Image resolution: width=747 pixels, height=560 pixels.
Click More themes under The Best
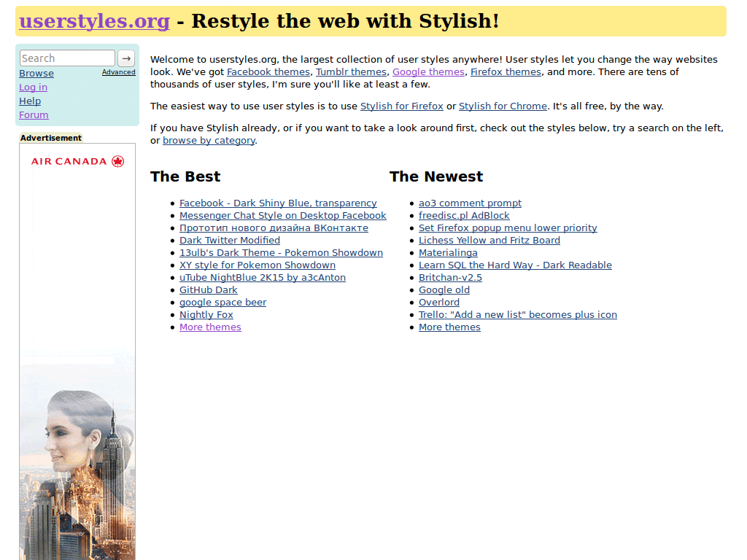coord(210,327)
